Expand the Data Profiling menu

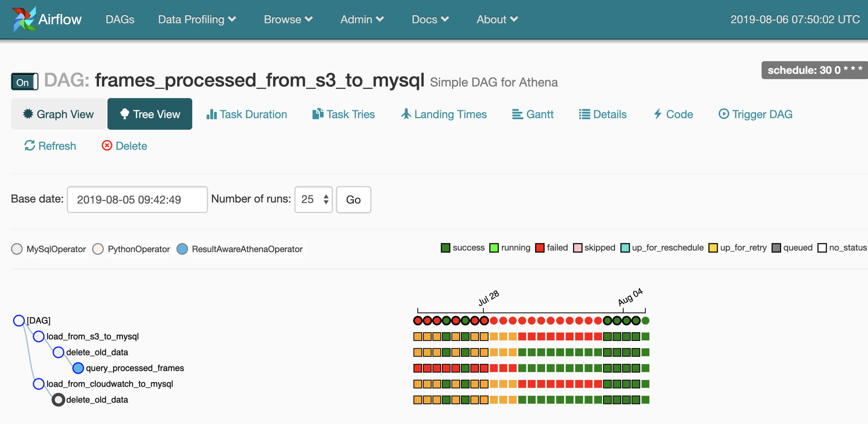197,19
